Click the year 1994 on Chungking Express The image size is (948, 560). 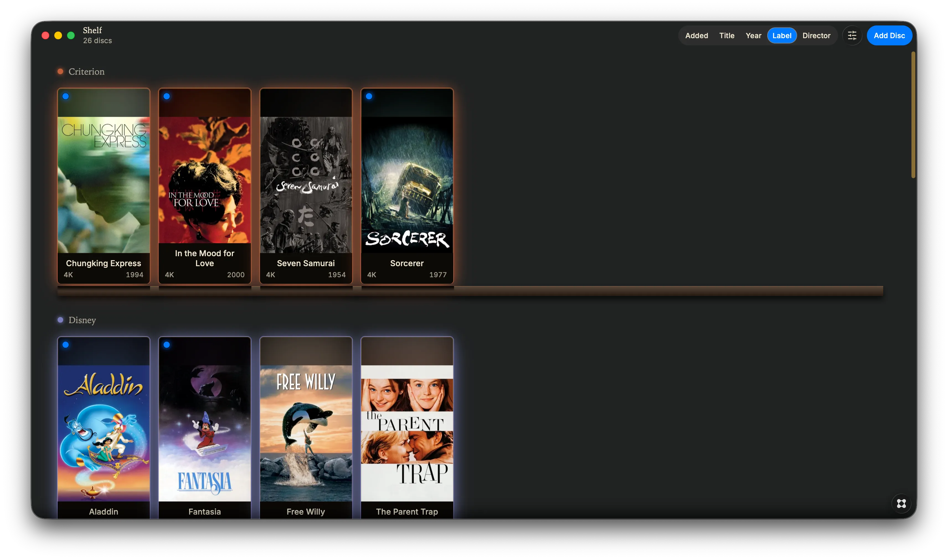134,275
